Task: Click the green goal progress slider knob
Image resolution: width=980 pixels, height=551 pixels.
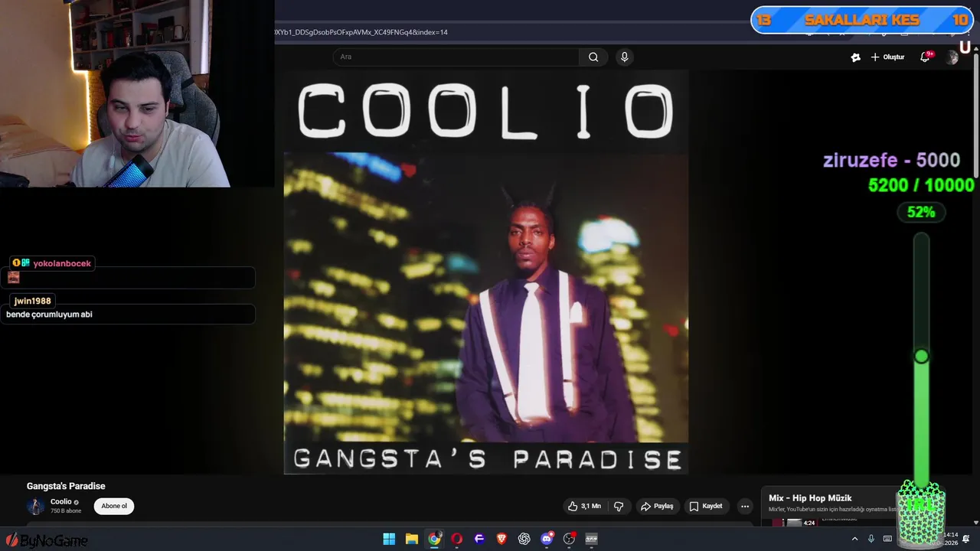Action: point(921,356)
